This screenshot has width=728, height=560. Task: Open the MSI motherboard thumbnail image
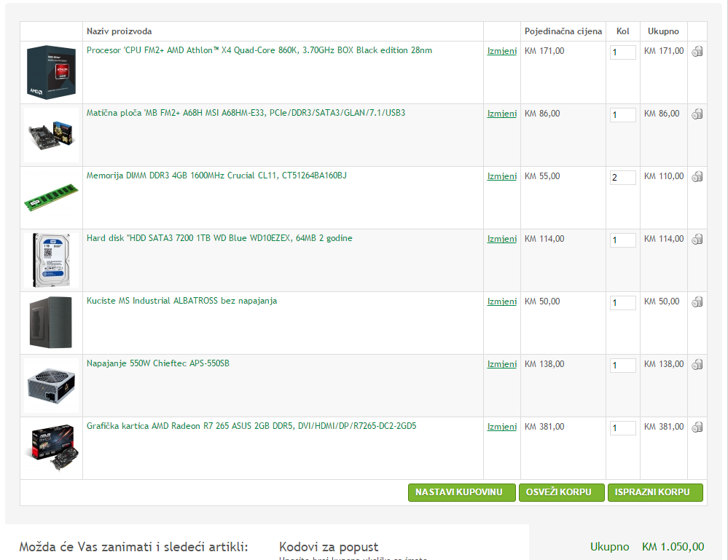(x=51, y=135)
